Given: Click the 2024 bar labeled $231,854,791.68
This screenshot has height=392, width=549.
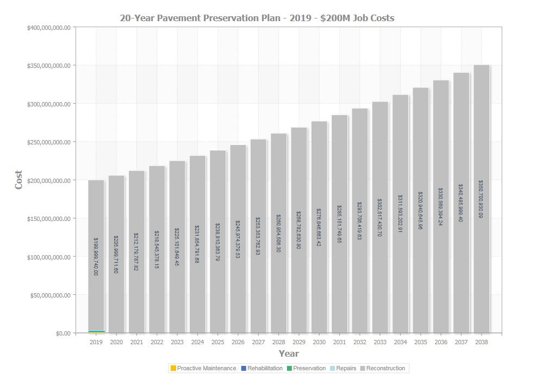Looking at the screenshot, I should click(x=197, y=244).
